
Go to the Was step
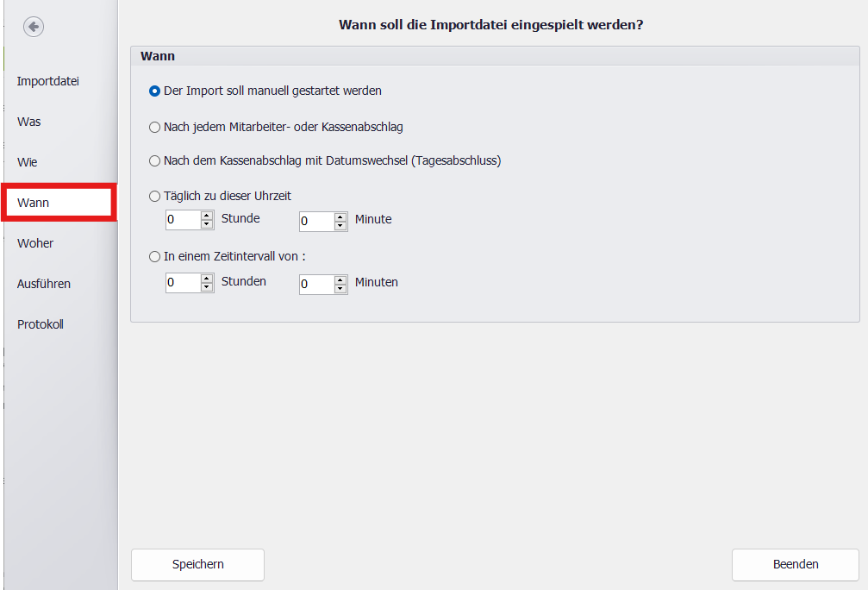coord(29,122)
